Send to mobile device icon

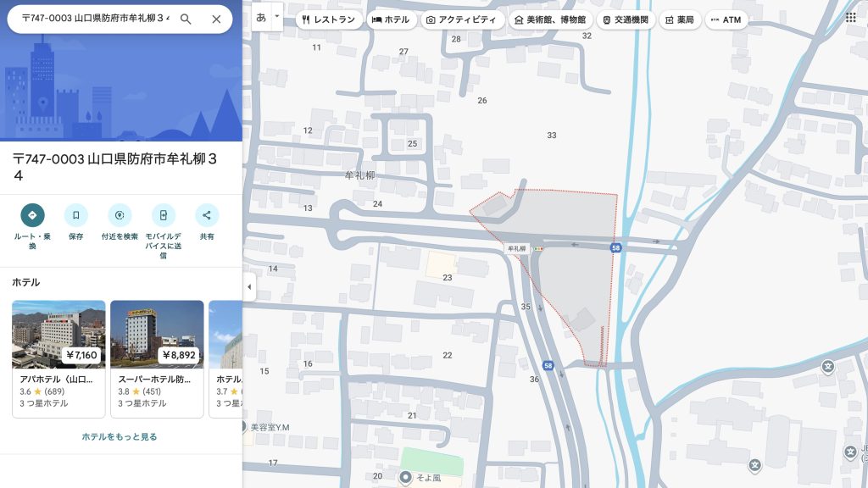pos(164,215)
